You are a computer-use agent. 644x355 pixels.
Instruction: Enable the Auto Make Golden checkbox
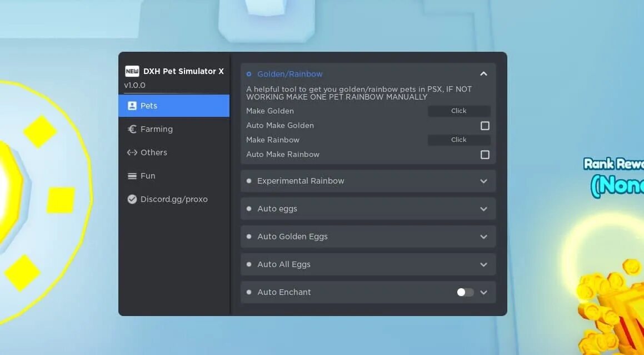pyautogui.click(x=485, y=126)
